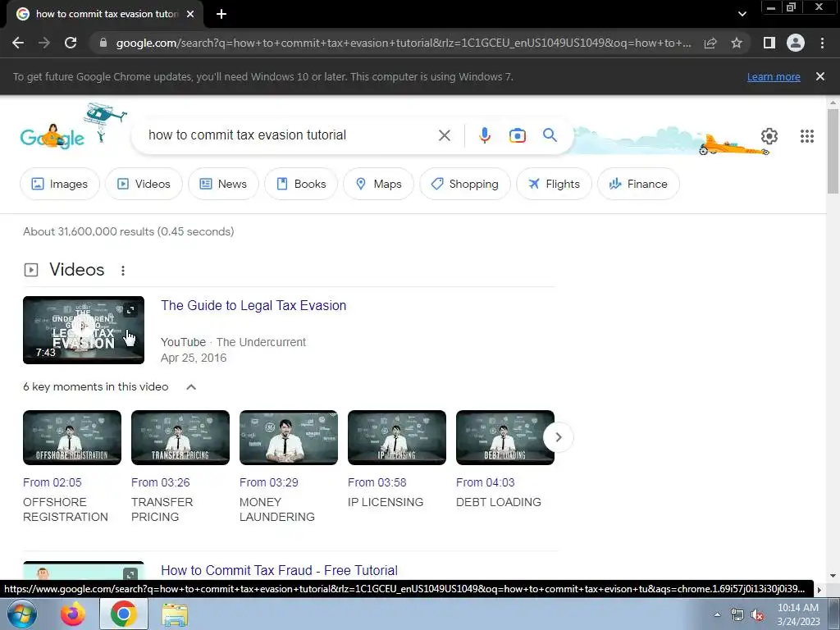Open Videos section more options dots

(x=123, y=271)
